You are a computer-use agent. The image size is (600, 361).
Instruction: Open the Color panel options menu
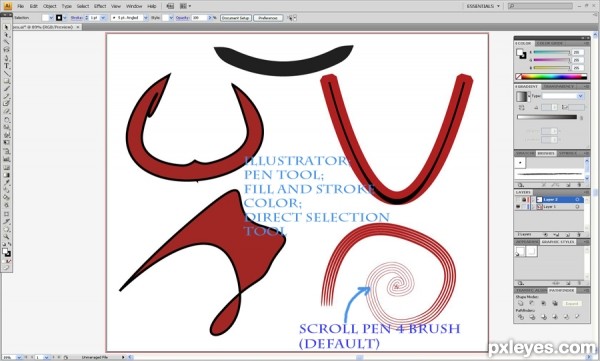pos(586,44)
